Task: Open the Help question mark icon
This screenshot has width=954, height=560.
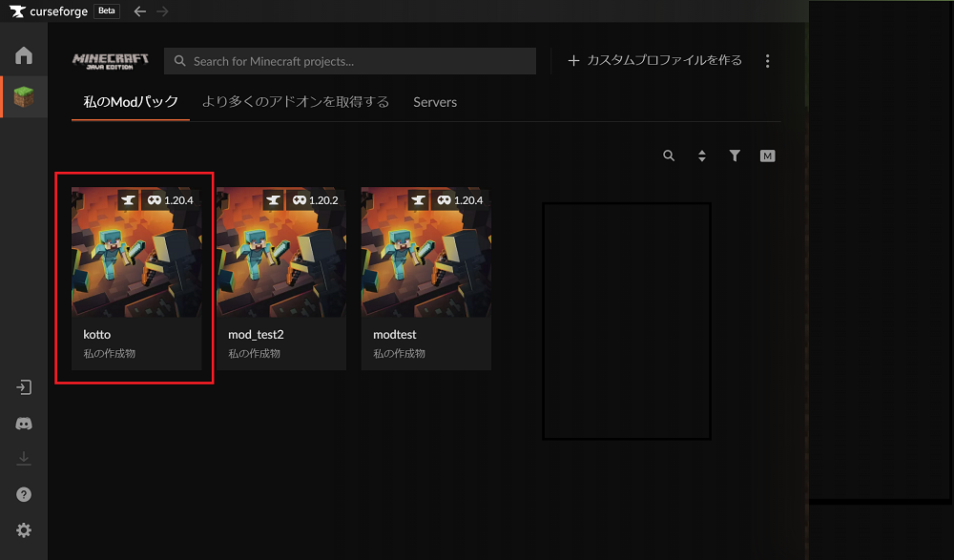Action: pos(24,494)
